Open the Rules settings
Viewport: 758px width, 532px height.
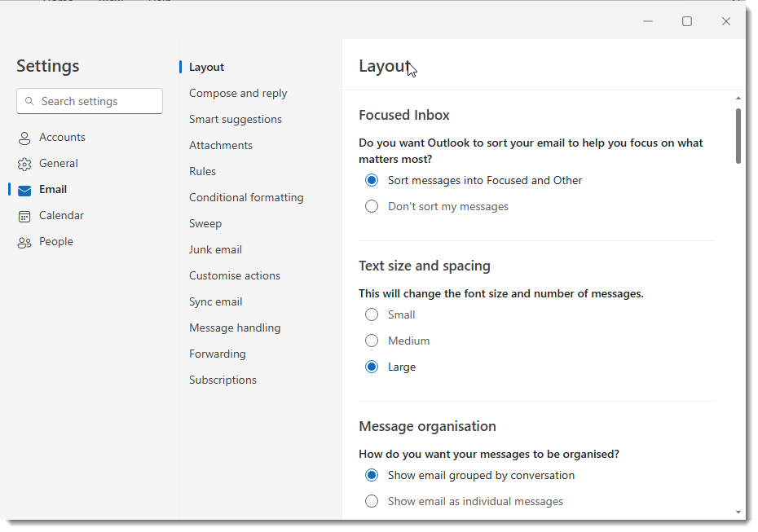(x=202, y=171)
